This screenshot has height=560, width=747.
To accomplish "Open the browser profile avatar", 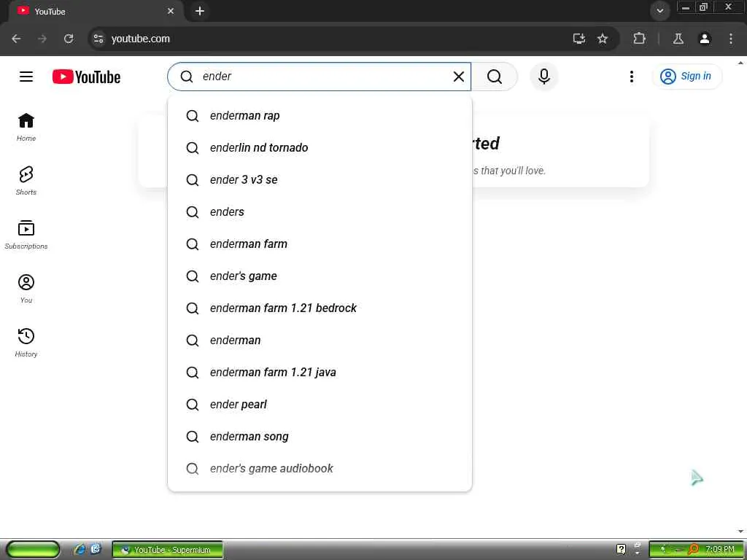I will pyautogui.click(x=705, y=39).
